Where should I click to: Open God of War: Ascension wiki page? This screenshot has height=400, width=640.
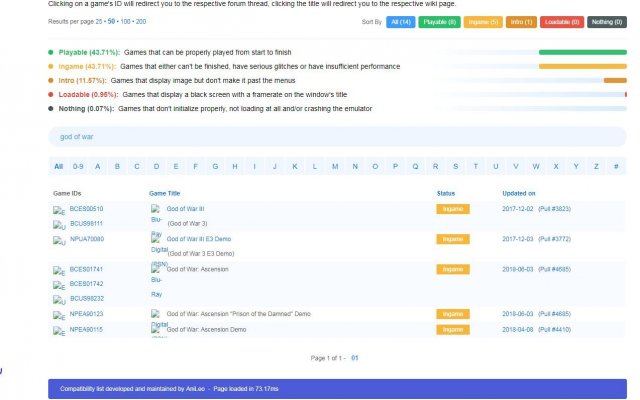tap(198, 269)
